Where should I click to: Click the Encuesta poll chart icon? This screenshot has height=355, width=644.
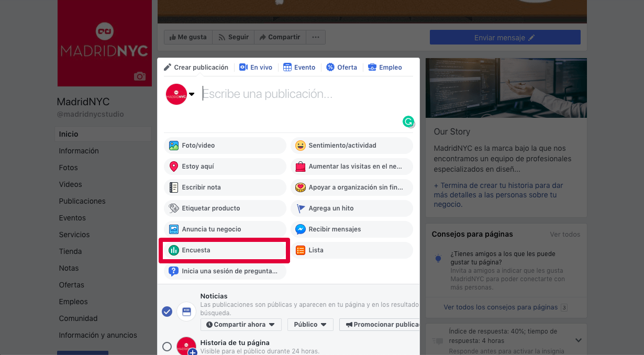pyautogui.click(x=174, y=250)
